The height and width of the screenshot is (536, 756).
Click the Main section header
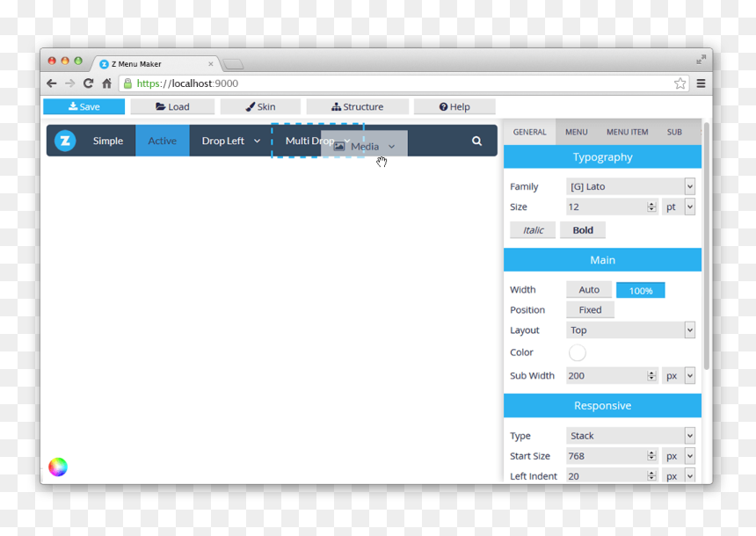[x=602, y=260]
